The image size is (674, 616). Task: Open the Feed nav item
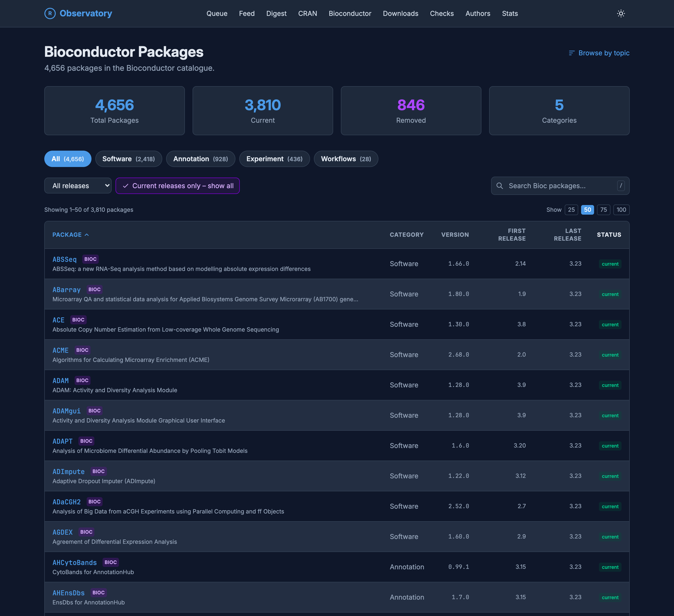click(247, 14)
